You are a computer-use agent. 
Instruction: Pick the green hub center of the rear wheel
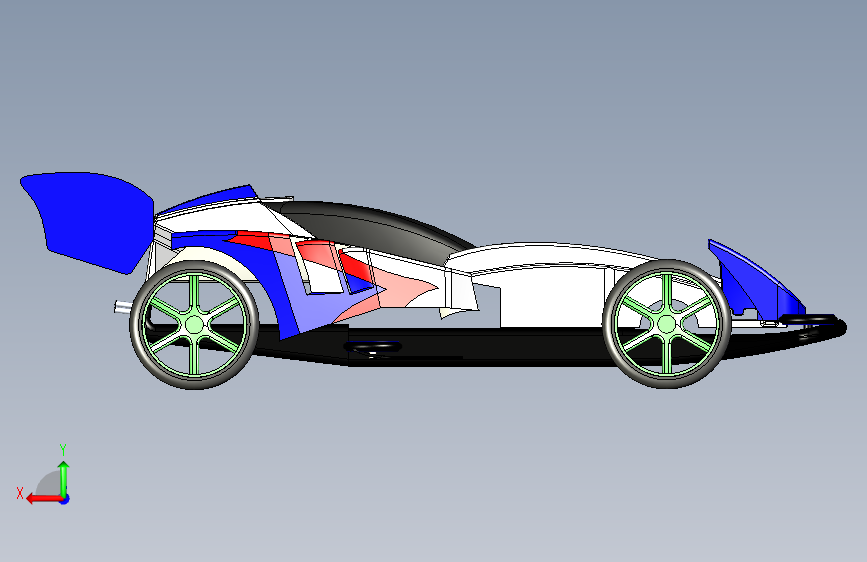194,325
